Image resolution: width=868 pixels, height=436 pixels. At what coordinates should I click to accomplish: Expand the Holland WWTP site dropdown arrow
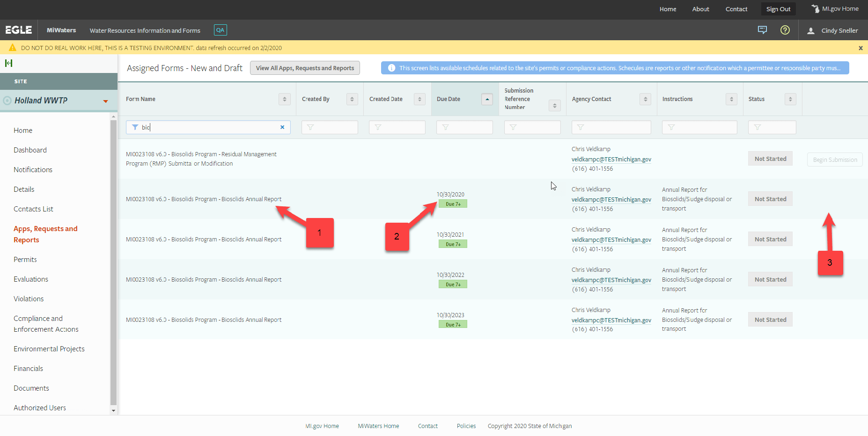tap(106, 101)
